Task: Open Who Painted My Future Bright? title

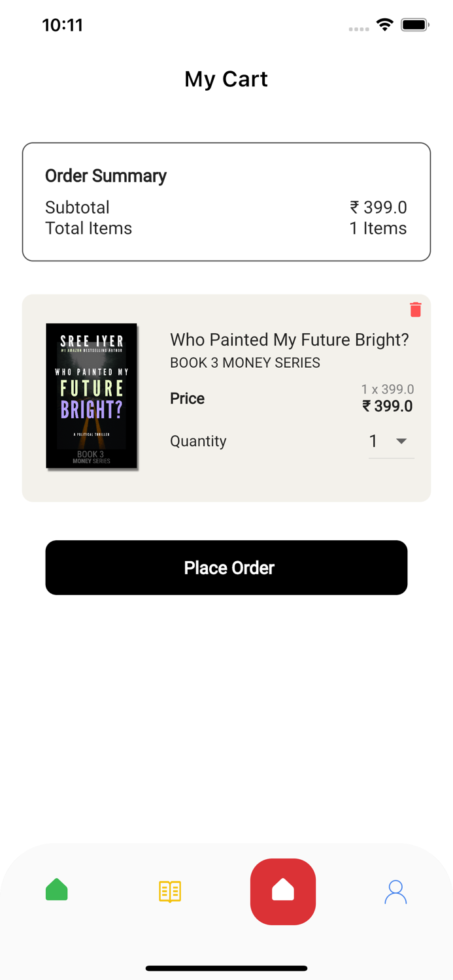Action: click(289, 340)
